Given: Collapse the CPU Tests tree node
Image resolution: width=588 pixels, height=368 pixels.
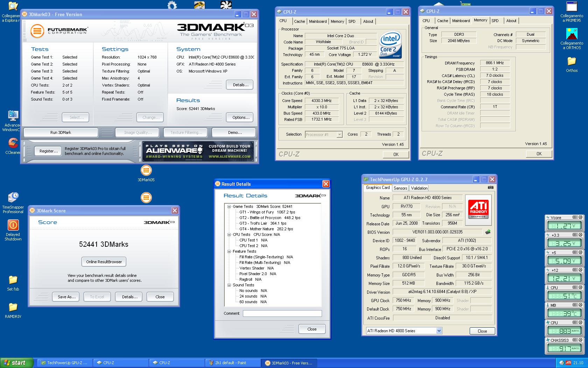Looking at the screenshot, I should [229, 234].
